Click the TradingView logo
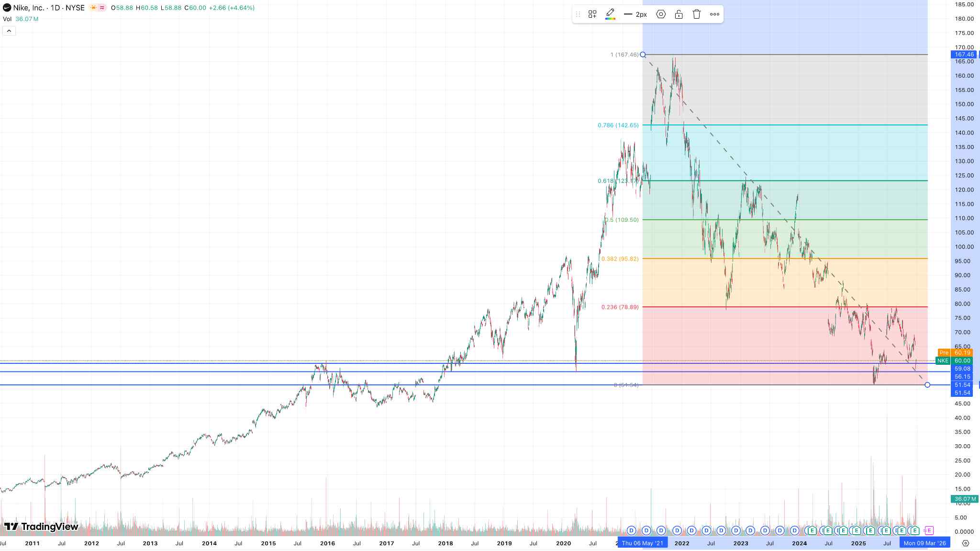The width and height of the screenshot is (980, 551). point(41,527)
